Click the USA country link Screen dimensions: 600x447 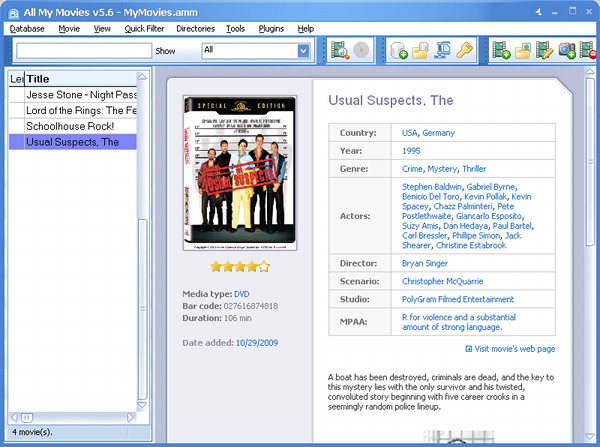409,133
